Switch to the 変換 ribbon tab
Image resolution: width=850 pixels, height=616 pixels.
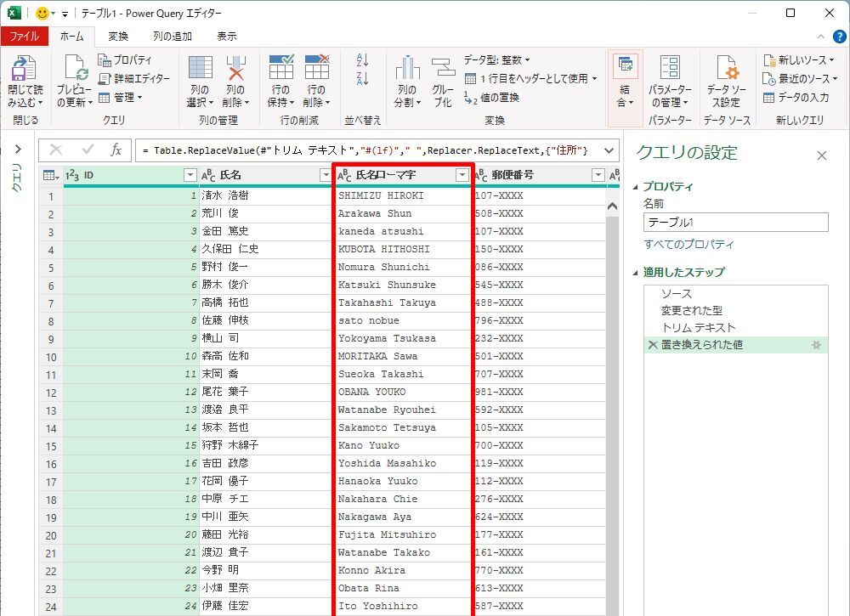[x=118, y=37]
